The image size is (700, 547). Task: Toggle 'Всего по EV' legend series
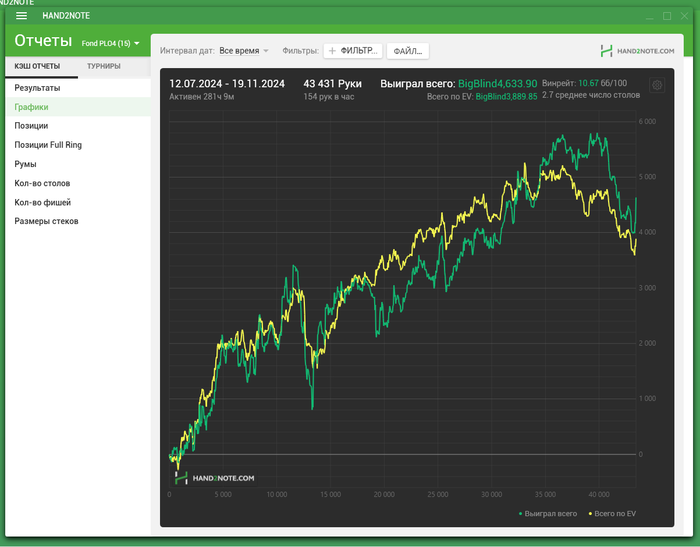(x=612, y=514)
